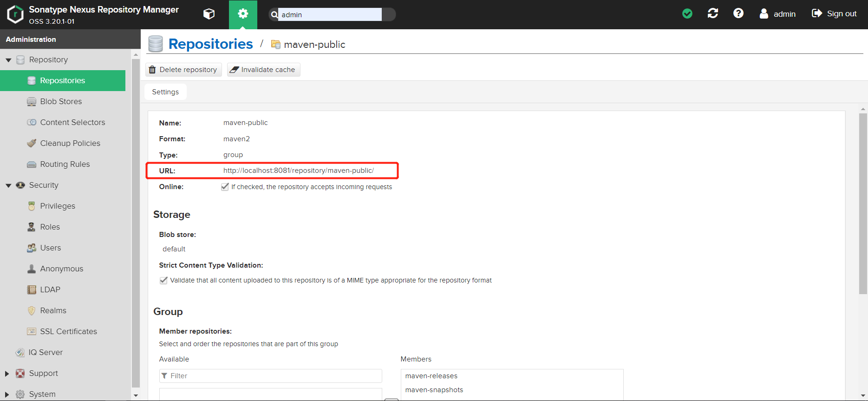Open the Administration gear icon

[243, 14]
